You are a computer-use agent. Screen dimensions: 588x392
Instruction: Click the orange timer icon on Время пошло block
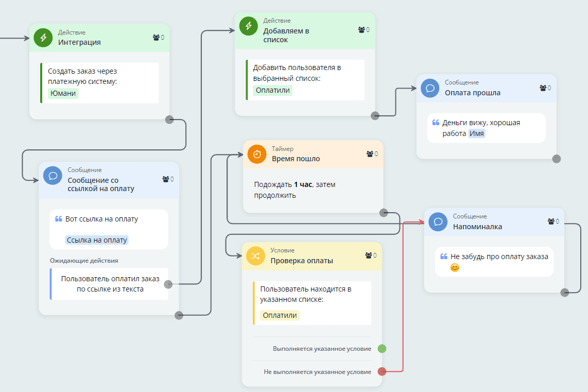[x=257, y=154]
